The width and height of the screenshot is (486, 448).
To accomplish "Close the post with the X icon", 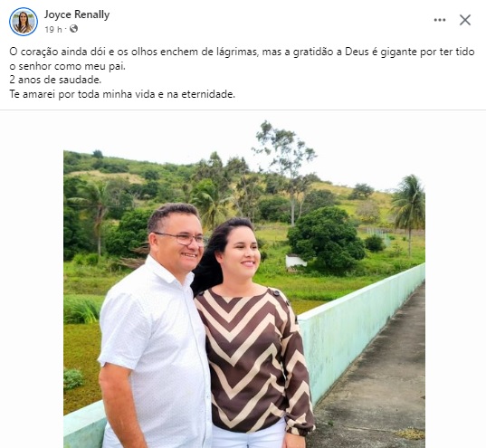I will click(465, 20).
